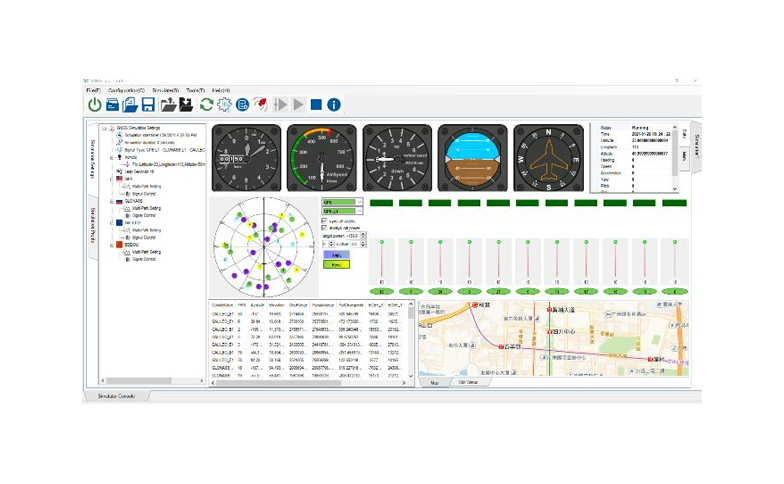
Task: Click the green power button in toolbar
Action: [94, 104]
